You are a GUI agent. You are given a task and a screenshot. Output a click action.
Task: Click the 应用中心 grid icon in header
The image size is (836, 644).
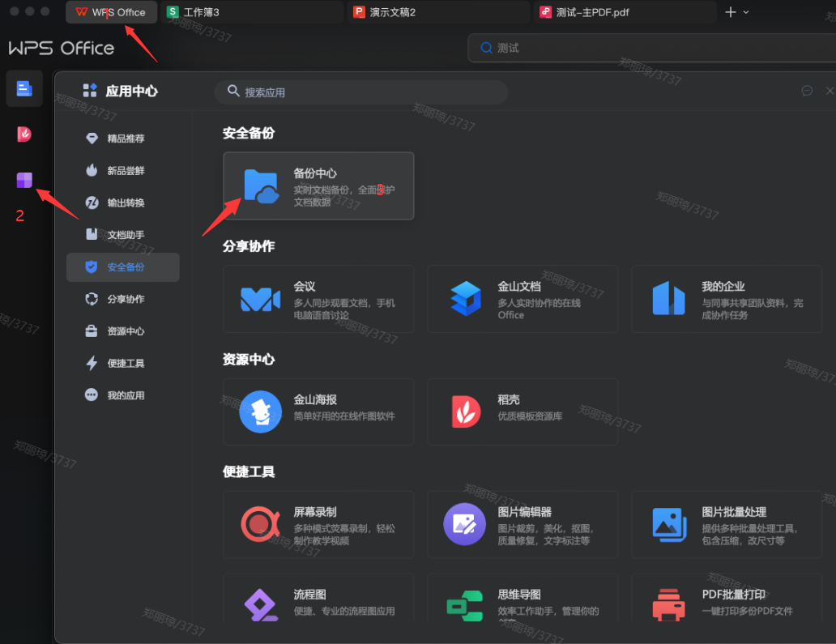[90, 91]
